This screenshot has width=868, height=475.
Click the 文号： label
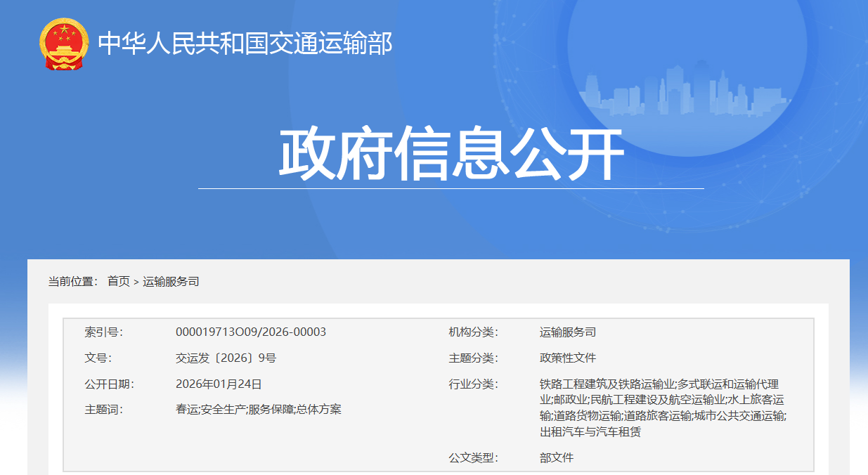point(98,358)
